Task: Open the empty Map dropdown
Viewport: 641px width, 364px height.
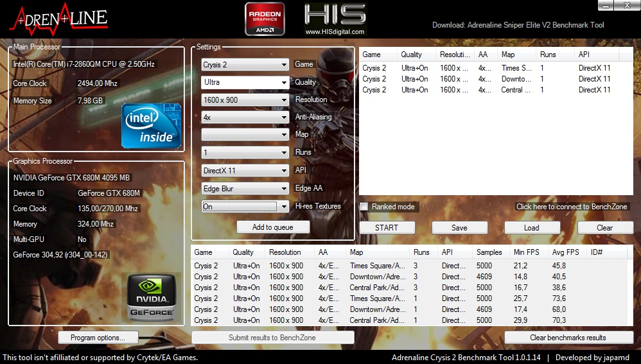Action: [x=245, y=134]
